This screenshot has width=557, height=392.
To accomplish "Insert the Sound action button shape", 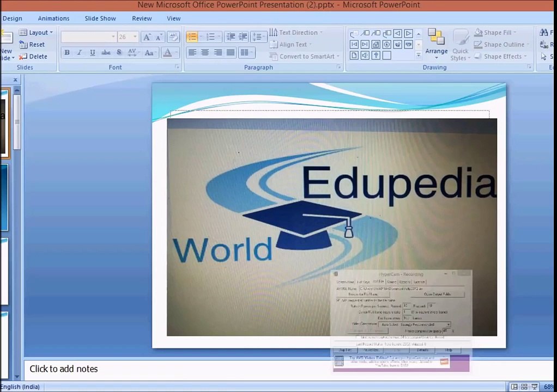I will pyautogui.click(x=365, y=56).
